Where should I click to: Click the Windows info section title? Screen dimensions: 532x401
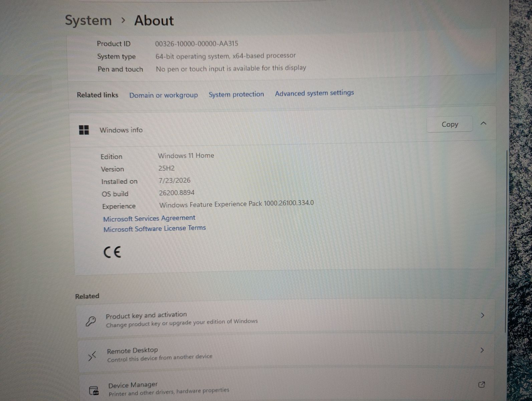point(121,130)
